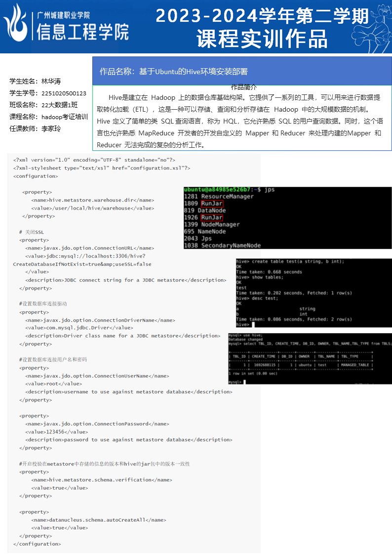This screenshot has height=555, width=392.
Task: Open the mysql TBLS query screenshot
Action: click(x=310, y=358)
